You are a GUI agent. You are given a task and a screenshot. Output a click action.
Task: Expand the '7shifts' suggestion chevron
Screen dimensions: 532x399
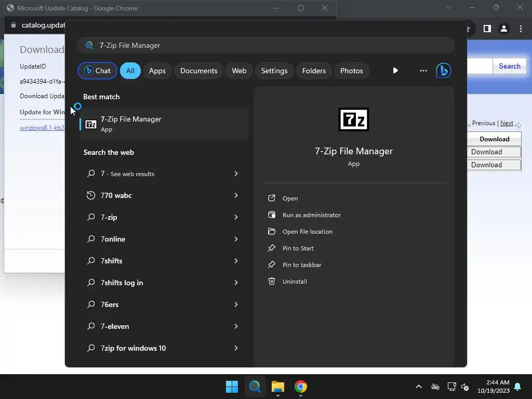click(x=236, y=261)
